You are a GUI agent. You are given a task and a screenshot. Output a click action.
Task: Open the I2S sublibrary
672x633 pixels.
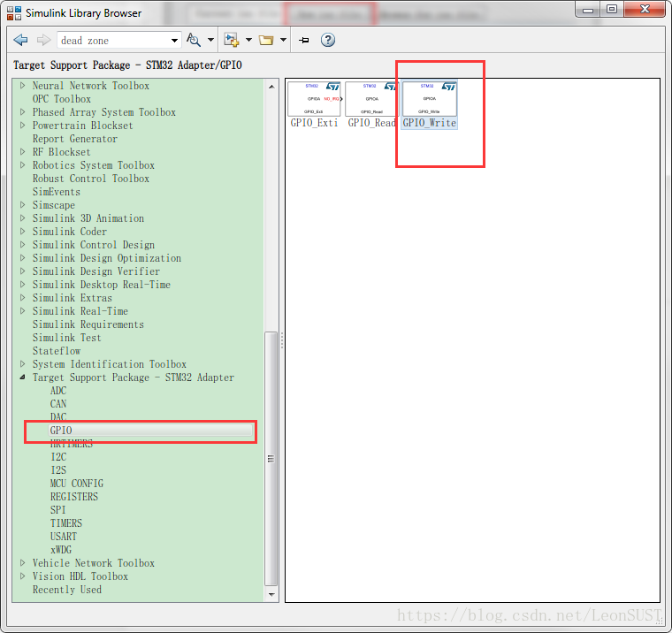click(x=58, y=470)
